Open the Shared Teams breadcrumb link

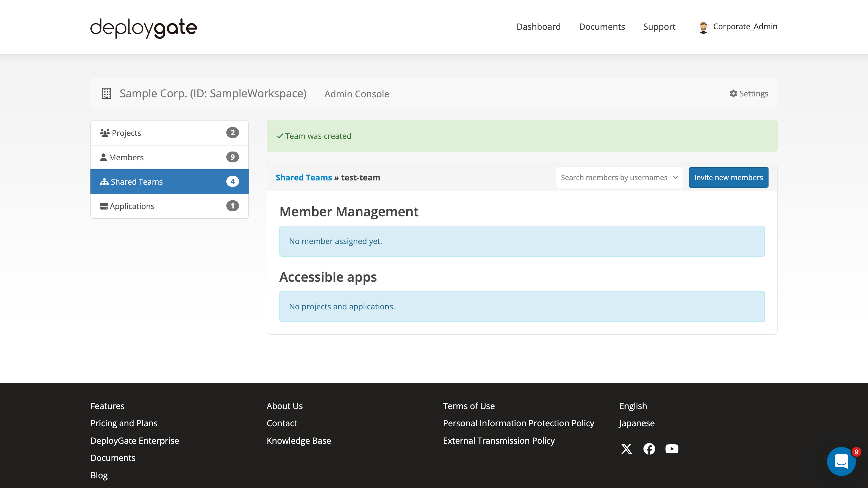303,177
